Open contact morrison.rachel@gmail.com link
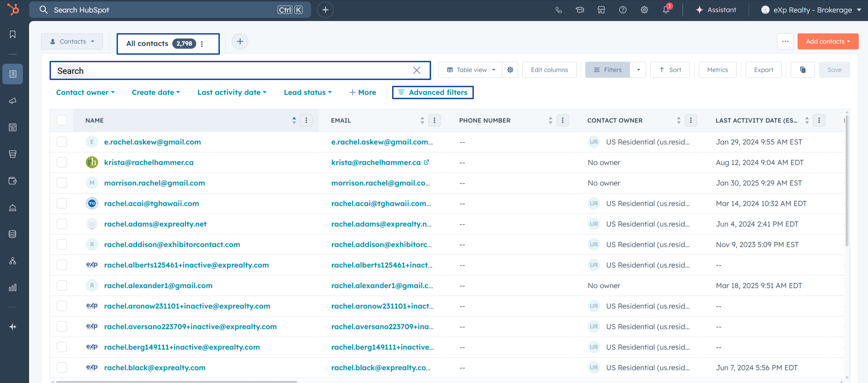Screen dimensions: 868x383 154,183
